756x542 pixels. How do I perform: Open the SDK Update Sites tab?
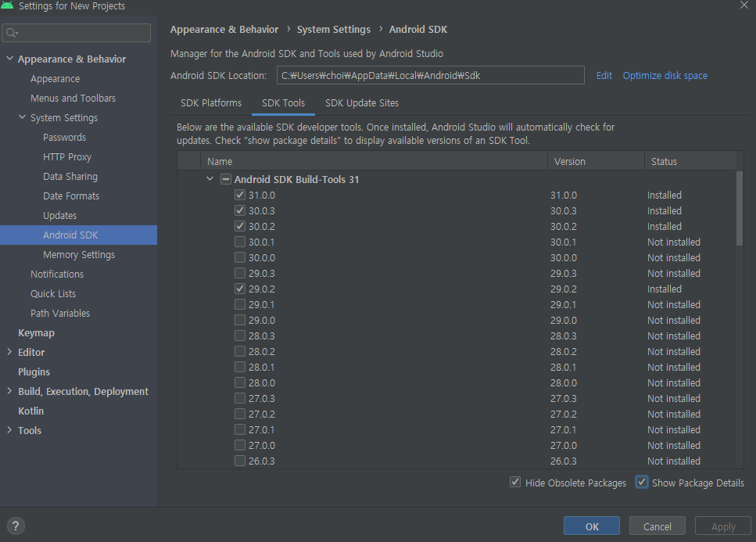click(362, 103)
